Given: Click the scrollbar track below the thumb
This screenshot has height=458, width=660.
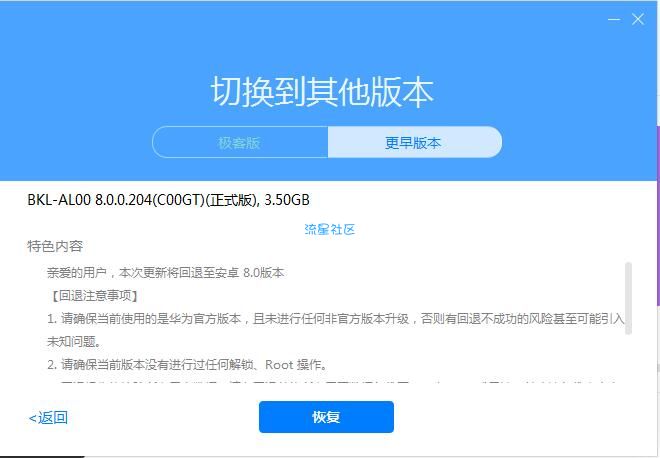Looking at the screenshot, I should [x=628, y=360].
